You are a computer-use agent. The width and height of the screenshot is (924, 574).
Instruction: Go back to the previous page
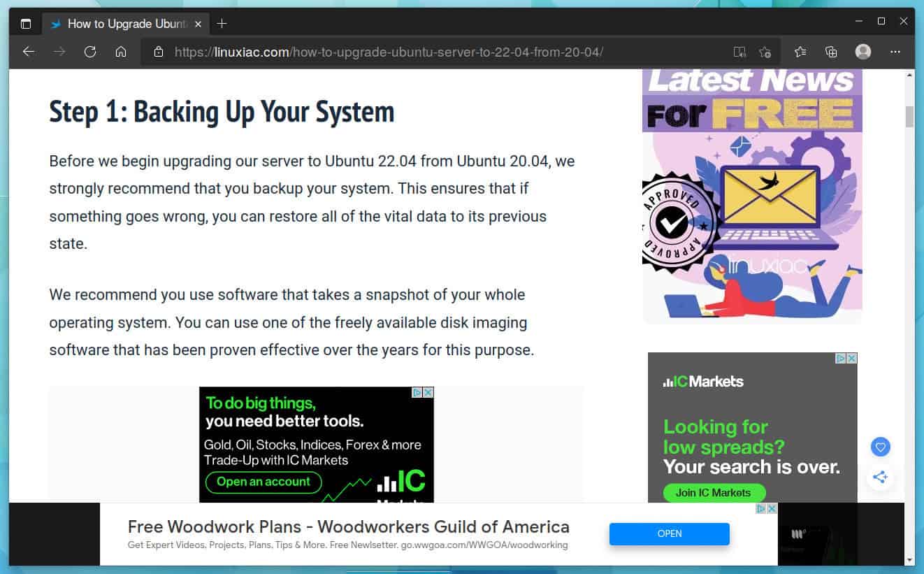29,52
